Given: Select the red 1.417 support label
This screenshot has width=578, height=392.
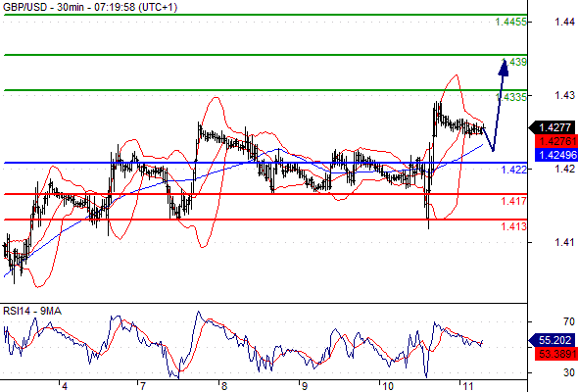Looking at the screenshot, I should (x=514, y=201).
